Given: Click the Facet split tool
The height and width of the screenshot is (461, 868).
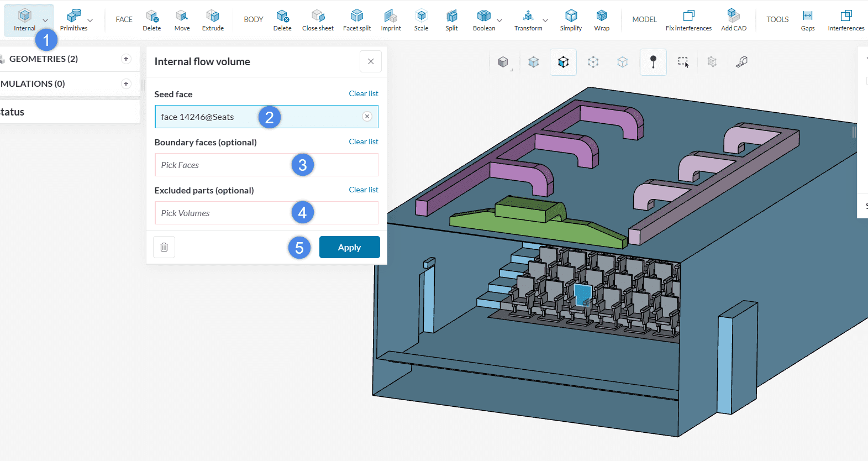Looking at the screenshot, I should tap(357, 20).
